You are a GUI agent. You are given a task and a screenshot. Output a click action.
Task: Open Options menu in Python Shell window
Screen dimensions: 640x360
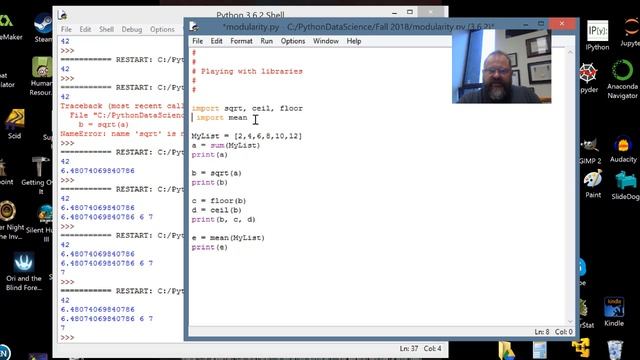click(162, 29)
